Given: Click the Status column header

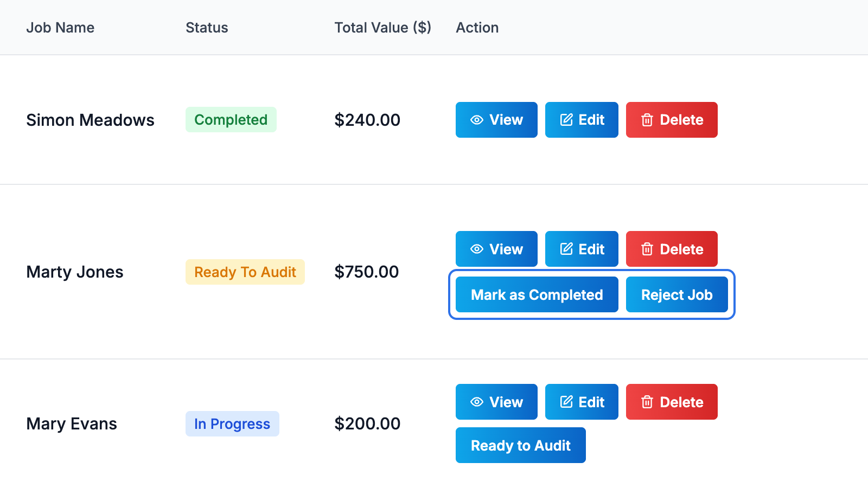Looking at the screenshot, I should point(207,28).
